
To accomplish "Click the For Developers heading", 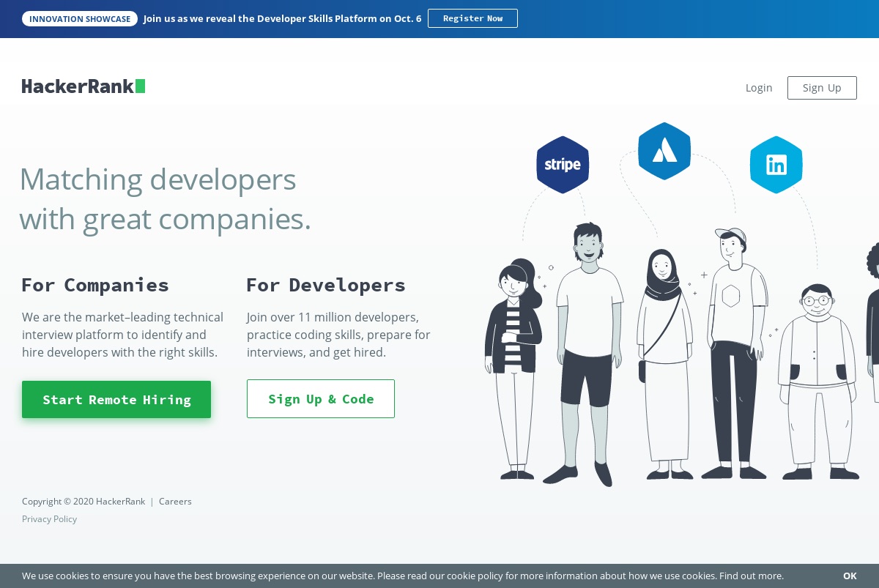I will coord(326,285).
